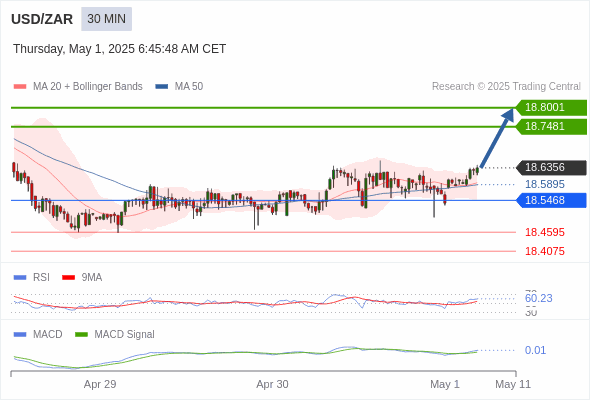Click the 18.5895 MA value label
Viewport: 590px width, 400px height.
coord(545,184)
